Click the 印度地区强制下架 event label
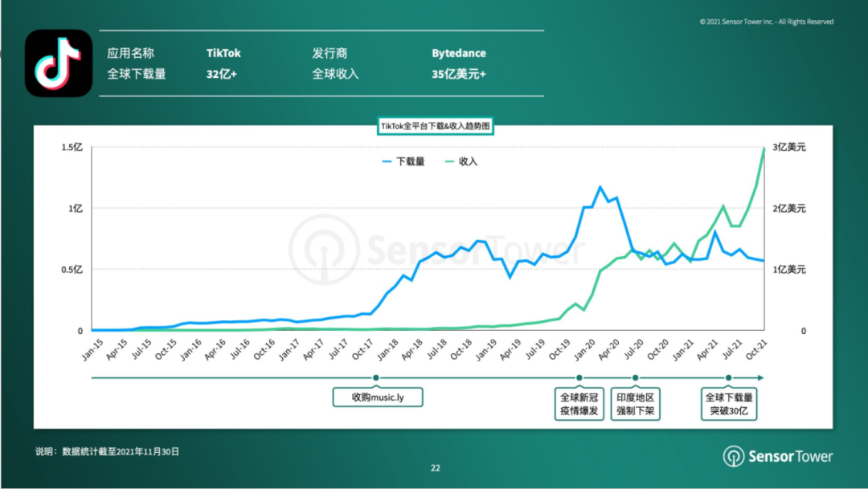The width and height of the screenshot is (868, 489). (635, 405)
